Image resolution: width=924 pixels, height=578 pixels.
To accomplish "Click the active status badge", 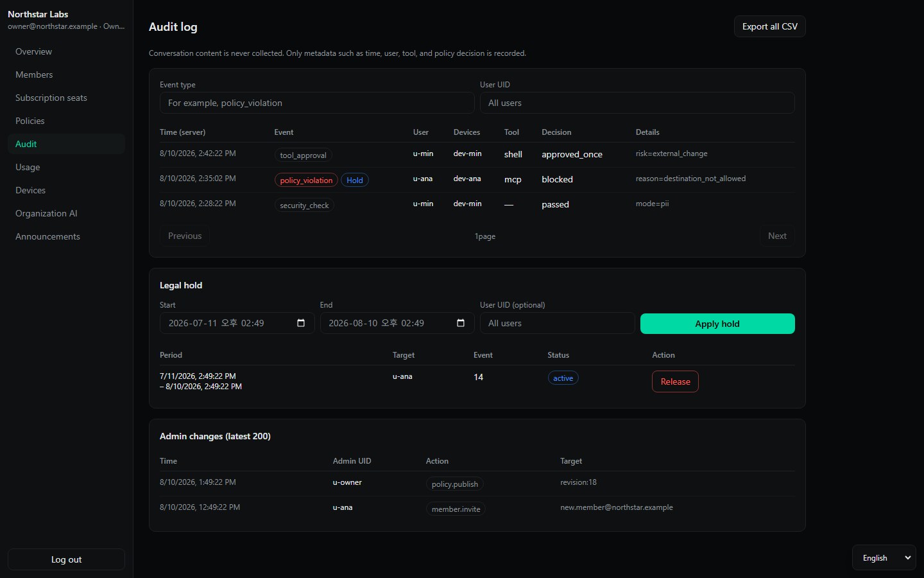I will click(563, 378).
